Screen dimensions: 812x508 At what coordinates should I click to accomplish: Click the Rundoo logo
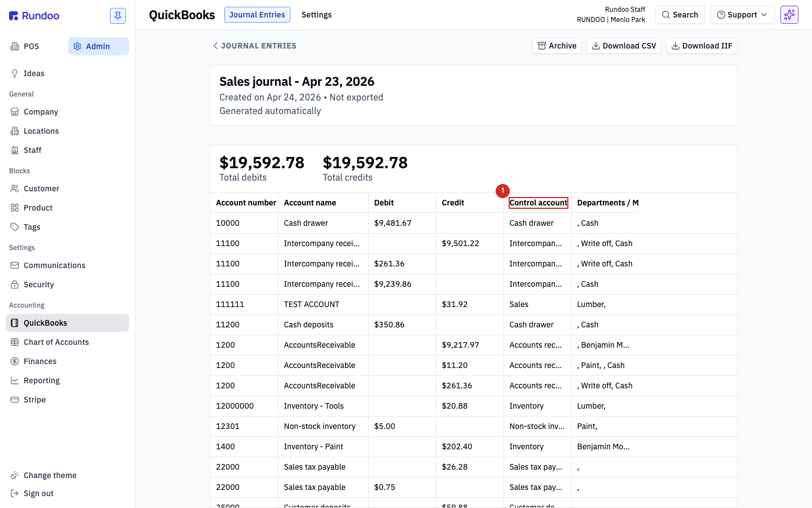[34, 16]
